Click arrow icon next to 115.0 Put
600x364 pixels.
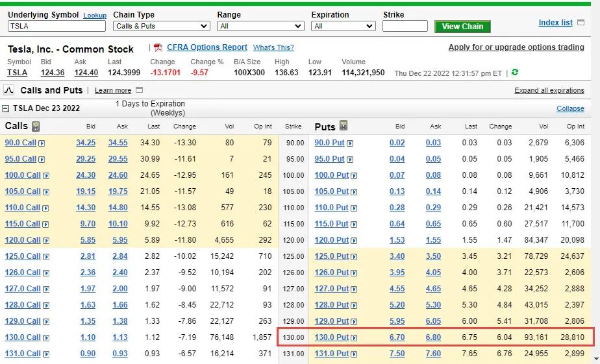pyautogui.click(x=354, y=224)
